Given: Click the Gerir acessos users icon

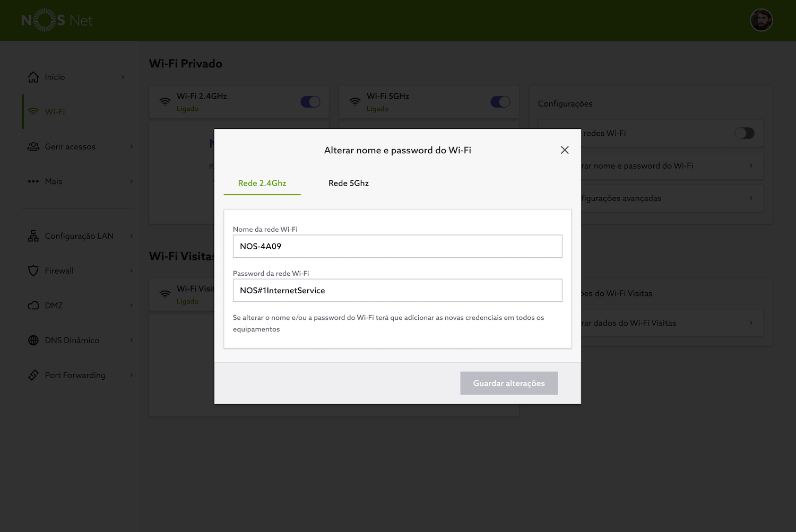Looking at the screenshot, I should point(33,146).
